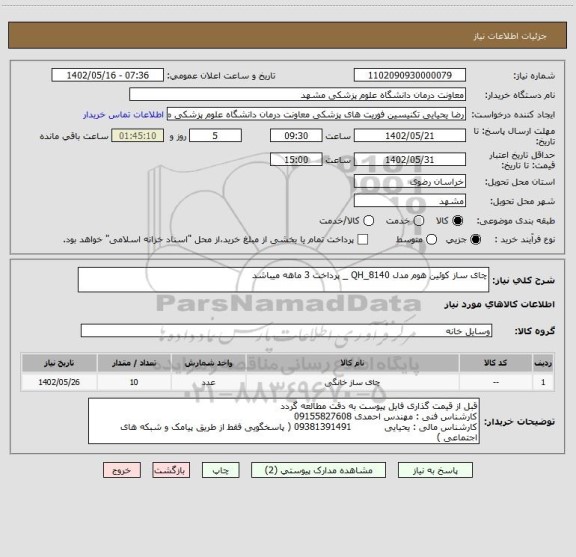Click the goods group field وسایل خانه
Image resolution: width=576 pixels, height=557 pixels.
point(286,331)
